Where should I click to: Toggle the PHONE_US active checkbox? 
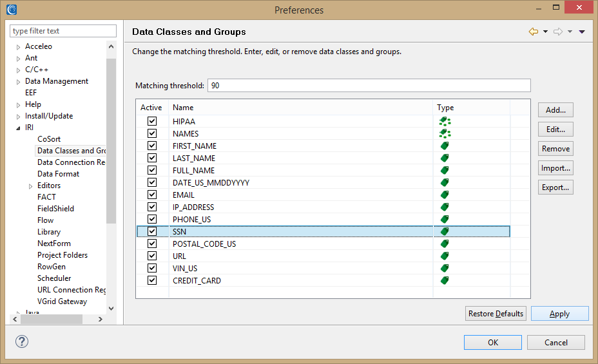tap(152, 219)
